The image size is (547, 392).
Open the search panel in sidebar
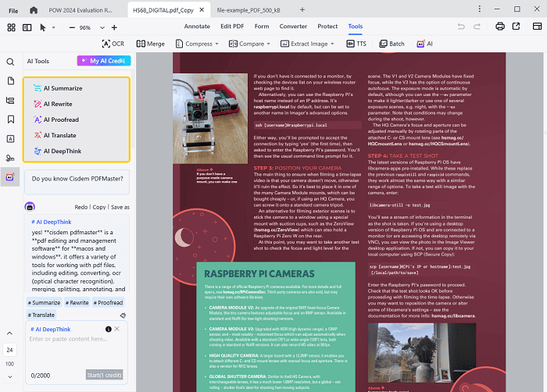11,62
